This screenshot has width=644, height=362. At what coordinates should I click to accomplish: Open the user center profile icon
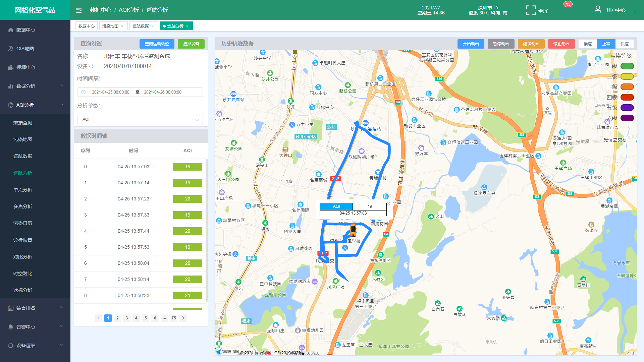(x=598, y=10)
